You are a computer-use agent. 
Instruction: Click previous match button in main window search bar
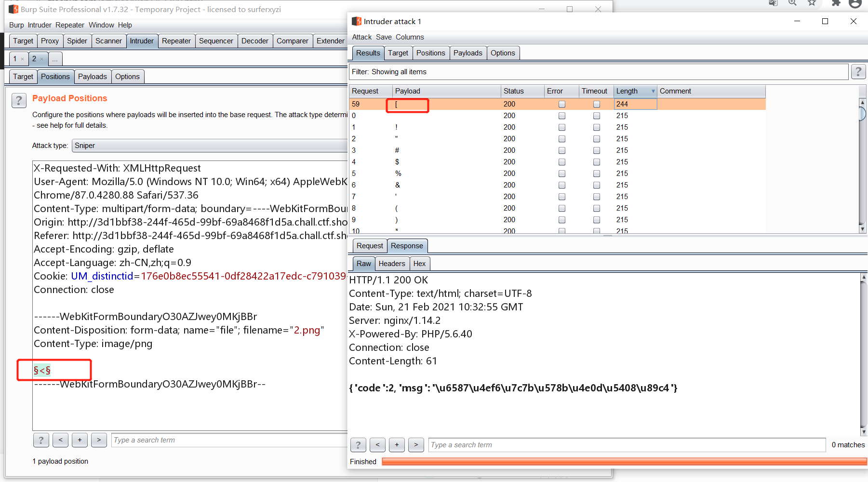tap(60, 440)
